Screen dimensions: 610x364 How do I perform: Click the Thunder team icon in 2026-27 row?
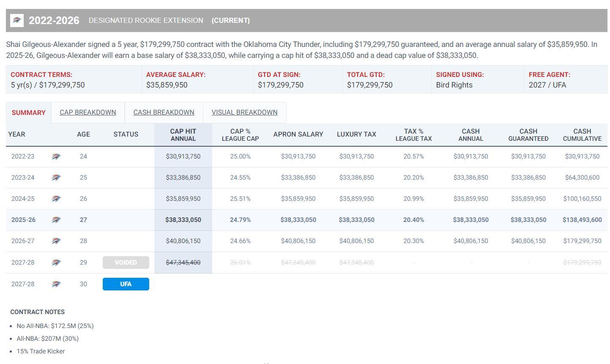pyautogui.click(x=56, y=241)
